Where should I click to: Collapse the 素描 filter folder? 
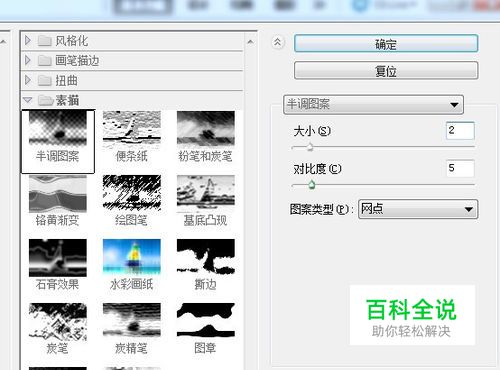[x=28, y=100]
